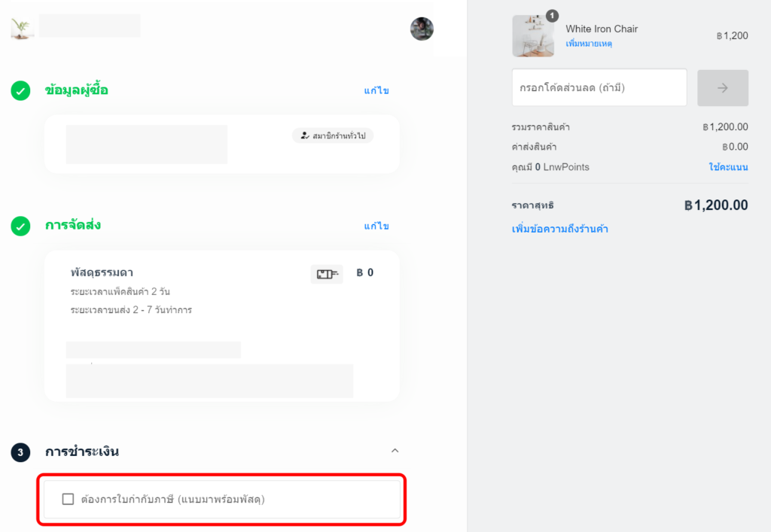
Task: Edit shipping via แก้ไข beside การจัดส่ง
Action: (x=376, y=226)
